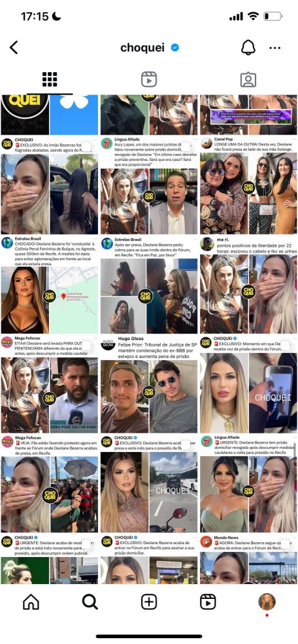The width and height of the screenshot is (298, 644).
Task: Open the Search magnifier icon
Action: [x=90, y=602]
